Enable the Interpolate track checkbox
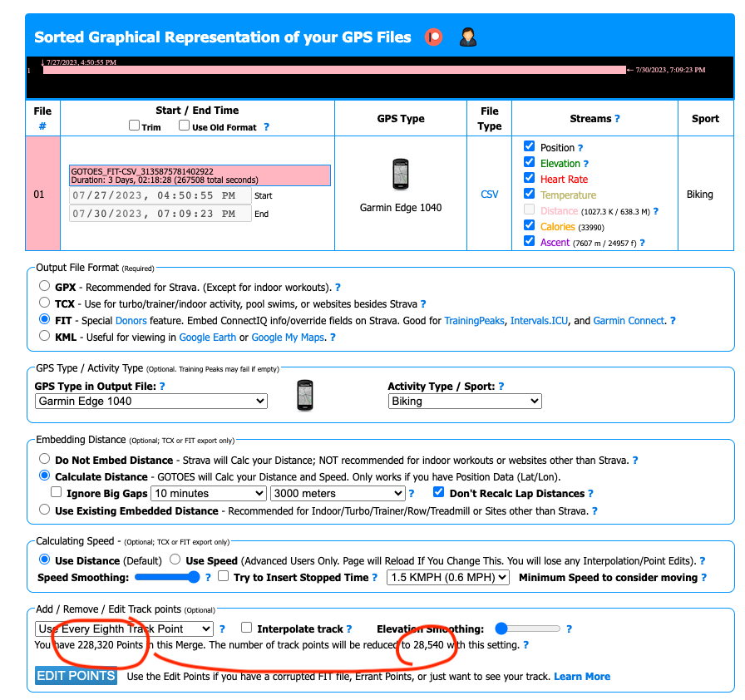The height and width of the screenshot is (700, 745). [247, 628]
